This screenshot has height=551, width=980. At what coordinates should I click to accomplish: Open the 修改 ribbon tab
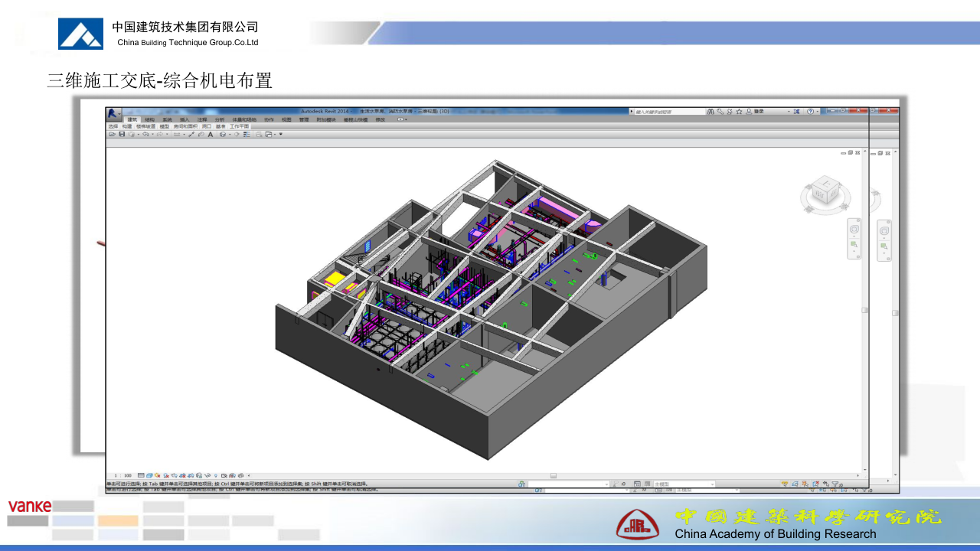point(381,119)
